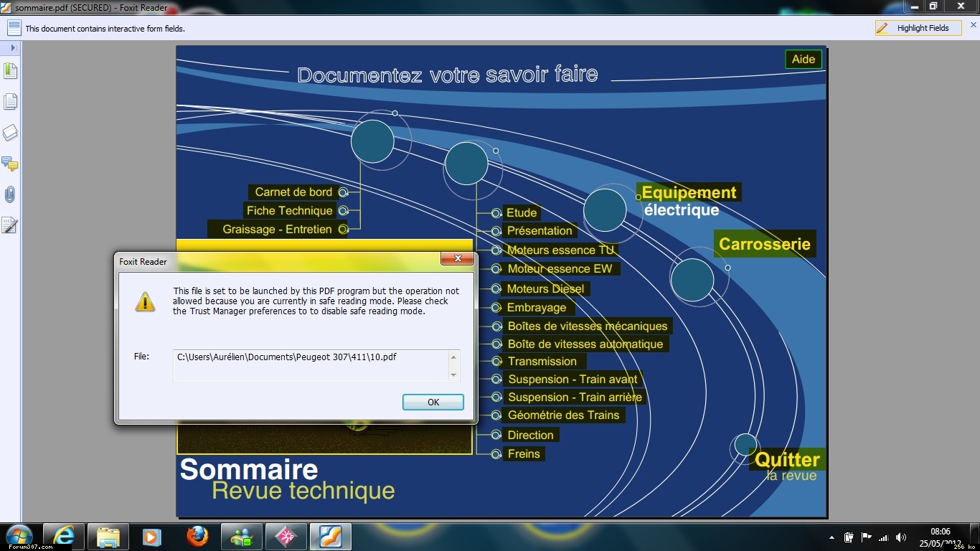Open the Carrosserie section
Screen dimensions: 980x551
coord(765,244)
